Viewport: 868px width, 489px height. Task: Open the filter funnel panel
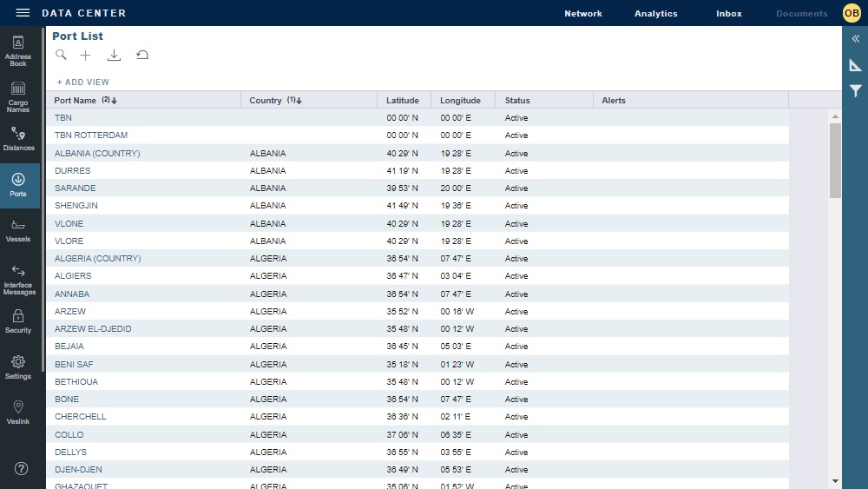855,90
